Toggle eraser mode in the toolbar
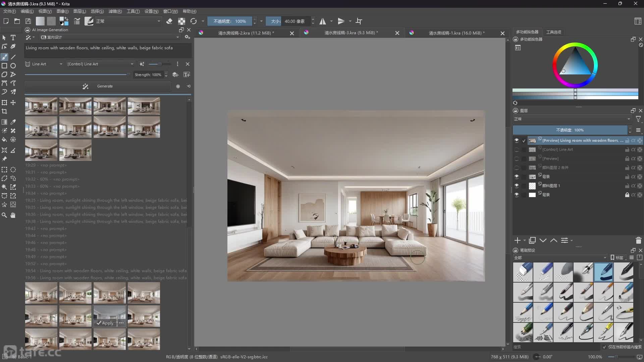This screenshot has width=644, height=362. [169, 21]
